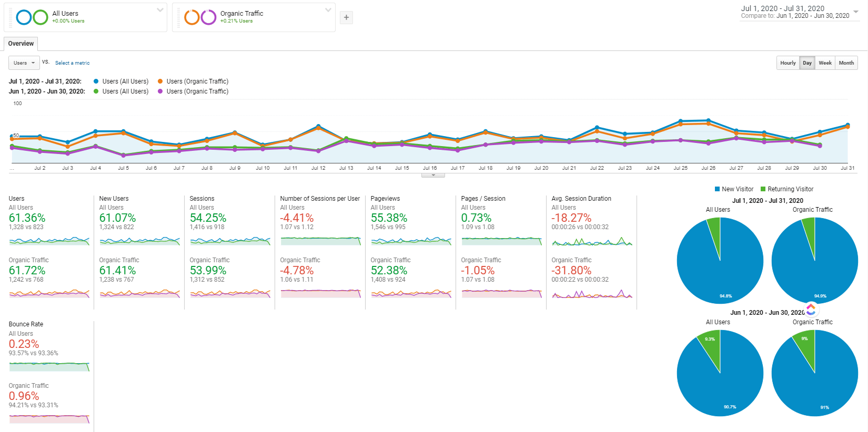Viewport: 868px width, 432px height.
Task: Select the Sessions metric tile
Action: [230, 252]
